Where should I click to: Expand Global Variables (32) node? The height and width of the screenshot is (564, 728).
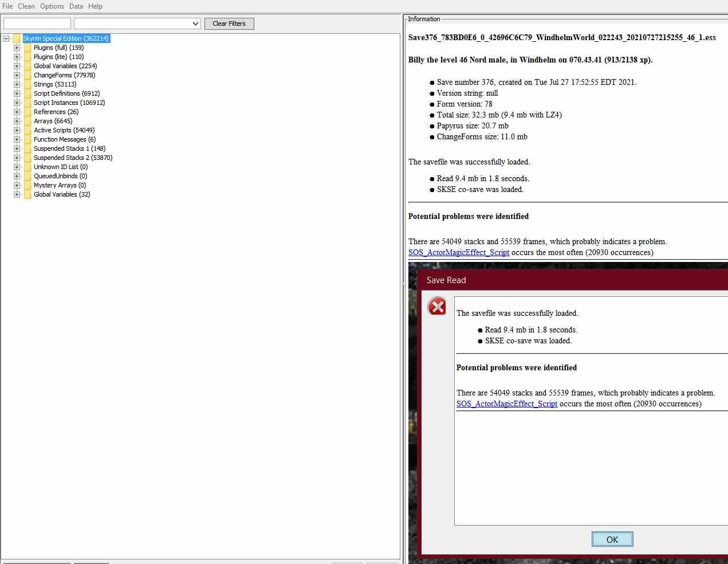point(17,194)
